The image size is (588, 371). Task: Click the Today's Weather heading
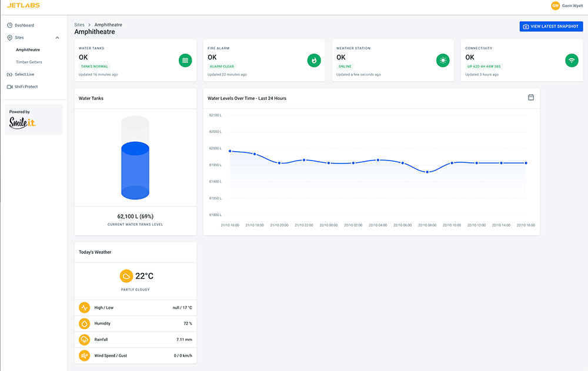click(x=95, y=252)
